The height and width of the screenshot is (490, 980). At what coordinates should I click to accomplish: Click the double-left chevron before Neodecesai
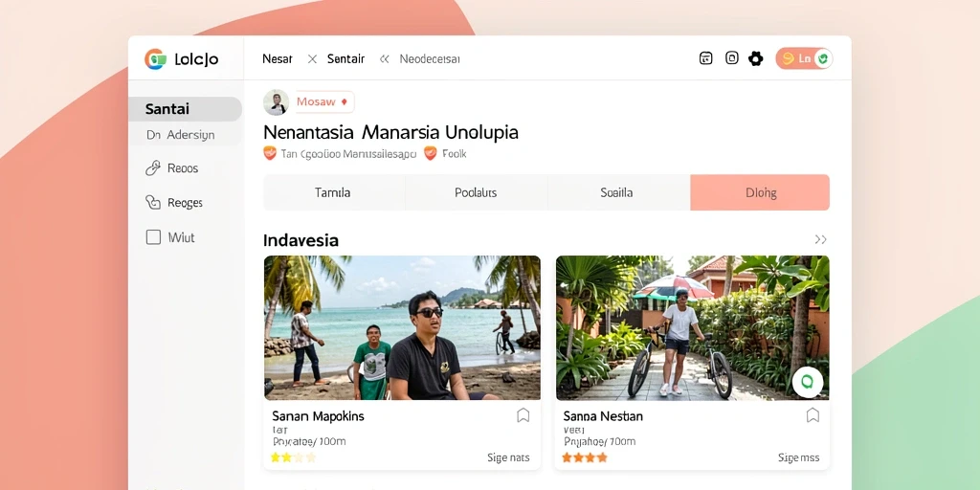point(385,58)
